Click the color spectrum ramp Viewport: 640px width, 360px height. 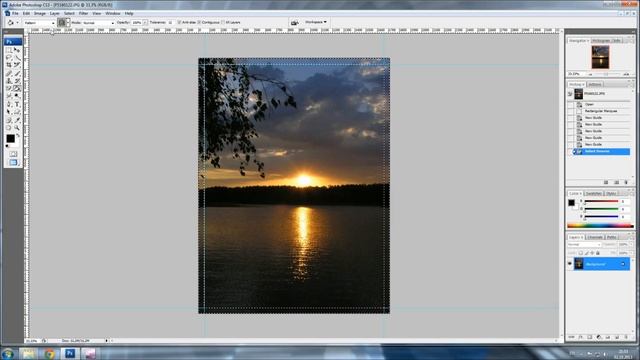[600, 225]
